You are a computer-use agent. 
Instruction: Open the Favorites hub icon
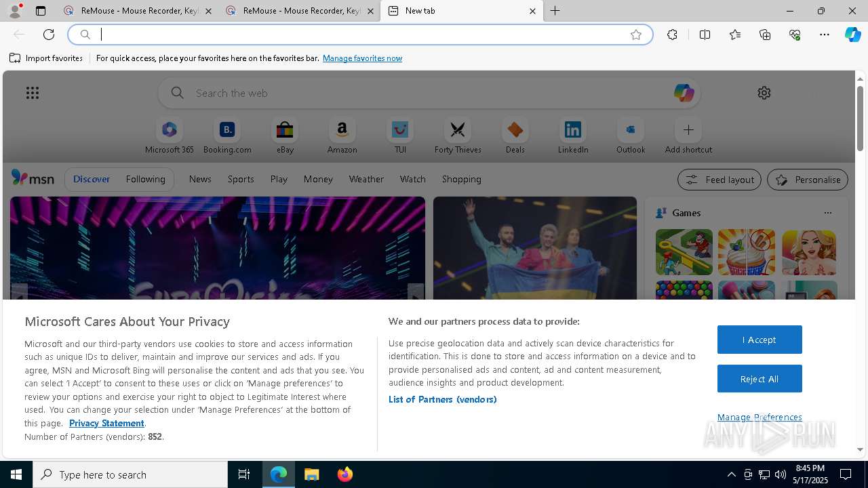point(735,35)
